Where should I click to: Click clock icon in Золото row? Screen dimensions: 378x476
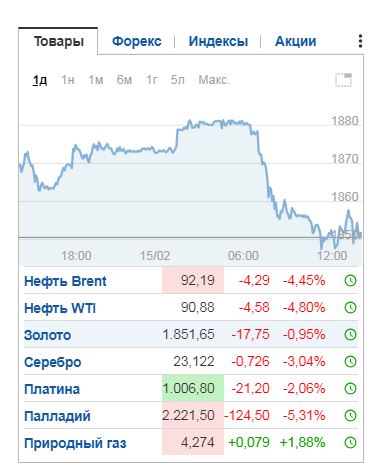coord(350,334)
